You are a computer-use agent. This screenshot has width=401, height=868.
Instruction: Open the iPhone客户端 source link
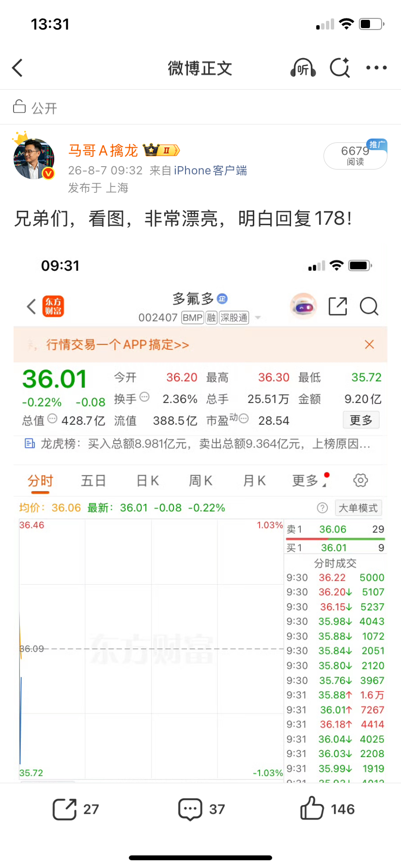(210, 170)
